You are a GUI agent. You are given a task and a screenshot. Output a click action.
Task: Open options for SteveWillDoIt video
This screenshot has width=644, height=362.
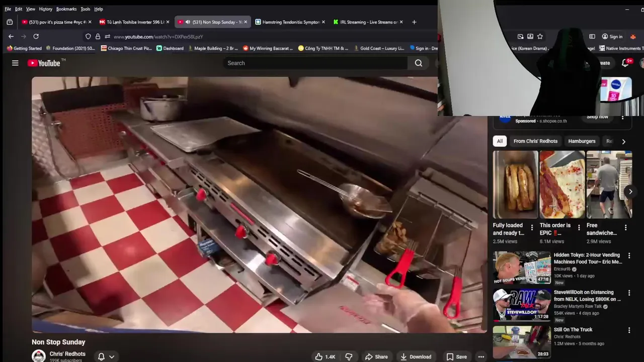[x=629, y=293]
